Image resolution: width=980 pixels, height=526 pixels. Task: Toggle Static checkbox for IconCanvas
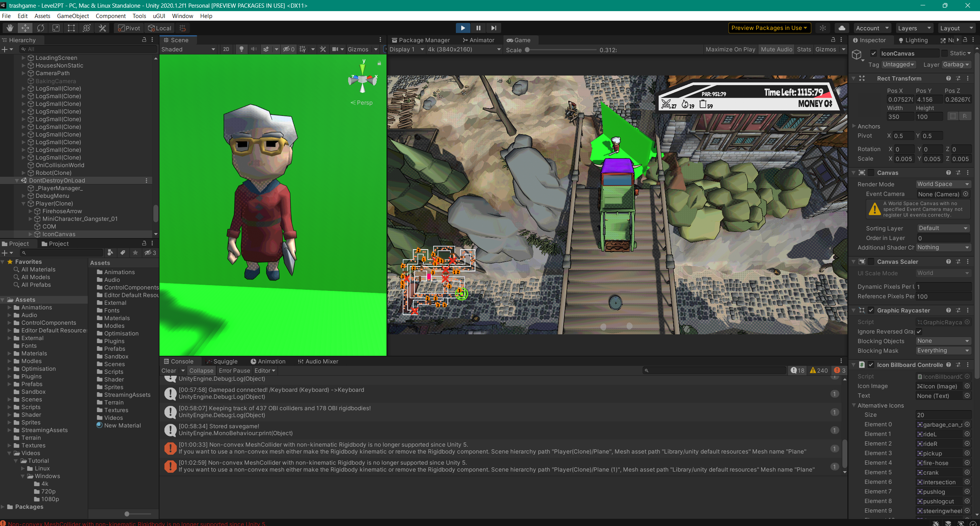point(944,53)
